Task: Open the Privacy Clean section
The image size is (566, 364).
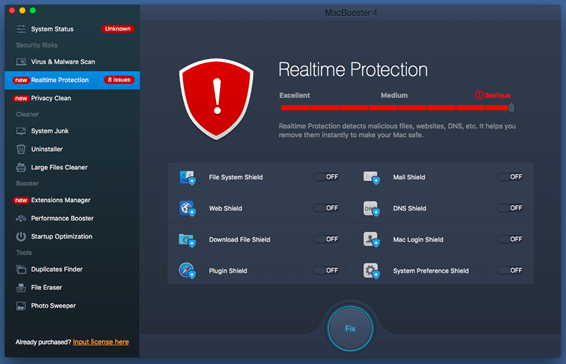Action: [x=72, y=98]
